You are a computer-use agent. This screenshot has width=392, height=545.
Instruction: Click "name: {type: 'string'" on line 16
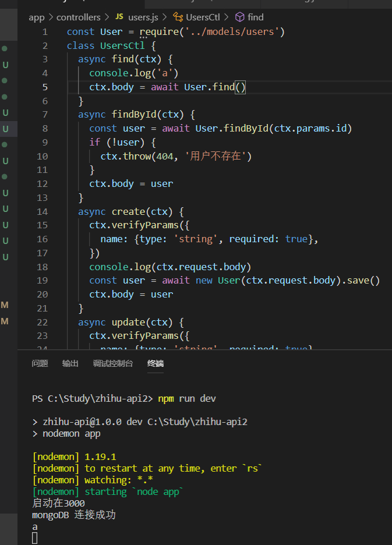tap(158, 239)
